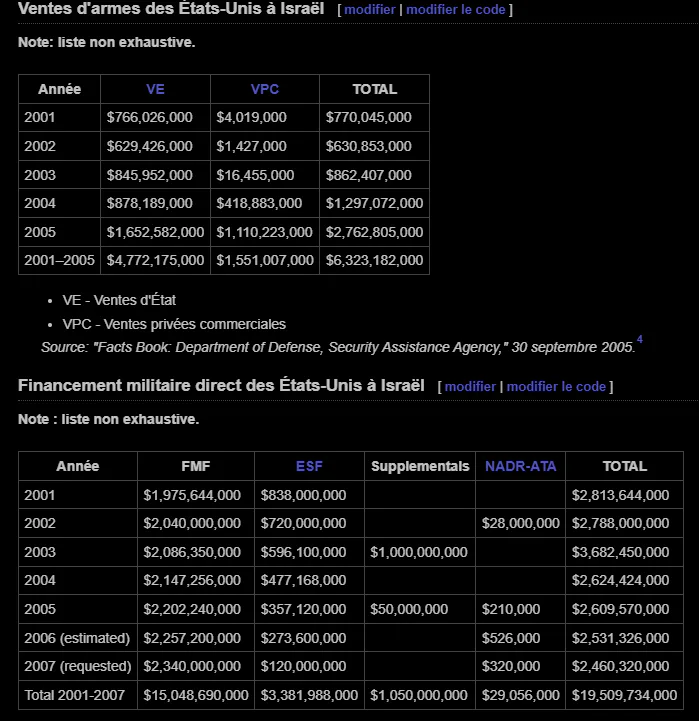
Task: Click 'modifier le code' beside Financement militaire heading
Action: [556, 387]
